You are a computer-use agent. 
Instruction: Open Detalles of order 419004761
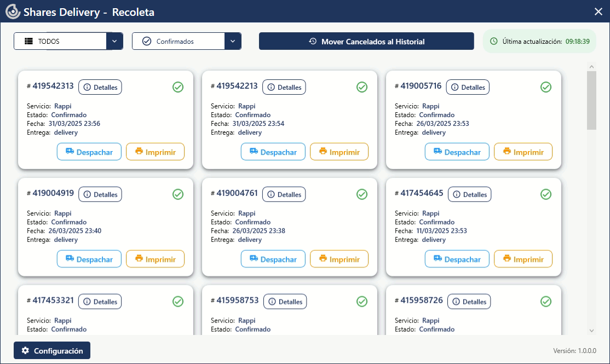pyautogui.click(x=284, y=194)
